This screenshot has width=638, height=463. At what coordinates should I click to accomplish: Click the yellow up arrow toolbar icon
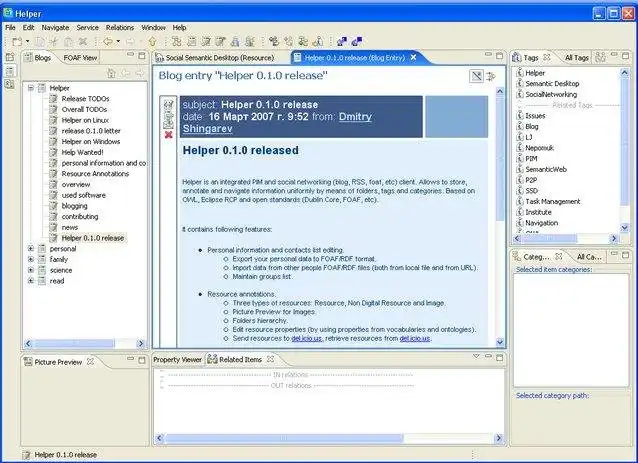click(153, 41)
